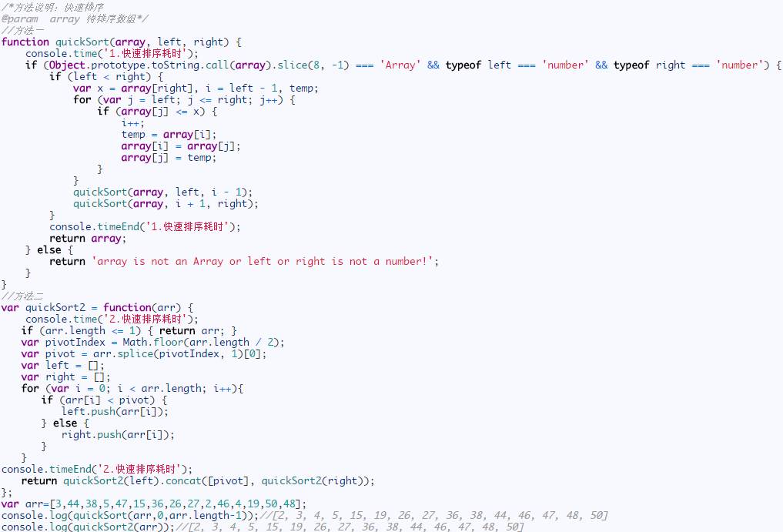Click the line 'for (var j = left; j <= right; j++) {'
Image resolution: width=783 pixels, height=532 pixels.
pos(184,99)
